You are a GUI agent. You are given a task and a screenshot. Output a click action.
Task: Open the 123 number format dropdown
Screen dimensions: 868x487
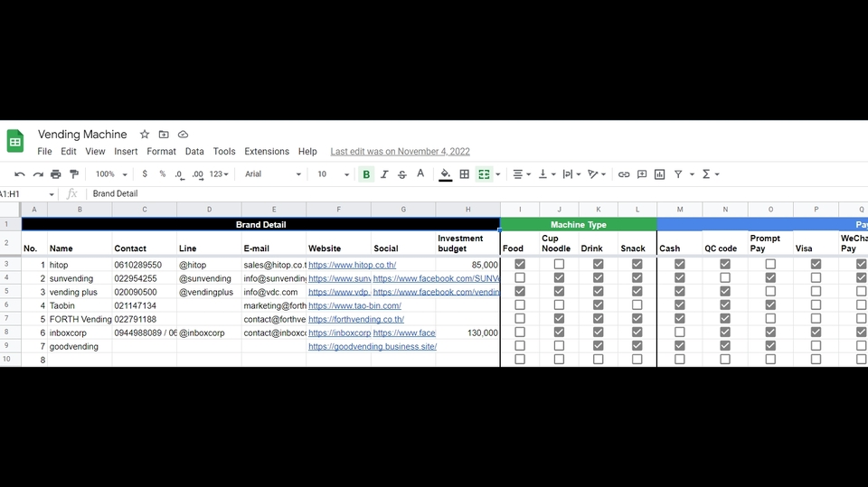click(x=219, y=174)
